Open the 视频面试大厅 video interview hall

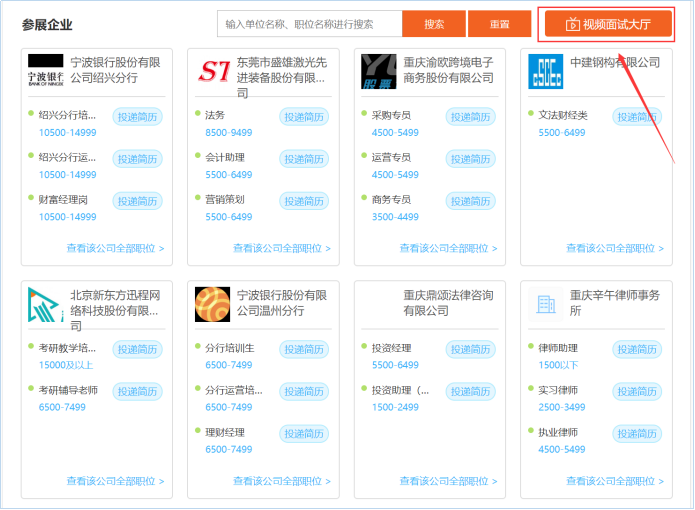tap(608, 24)
